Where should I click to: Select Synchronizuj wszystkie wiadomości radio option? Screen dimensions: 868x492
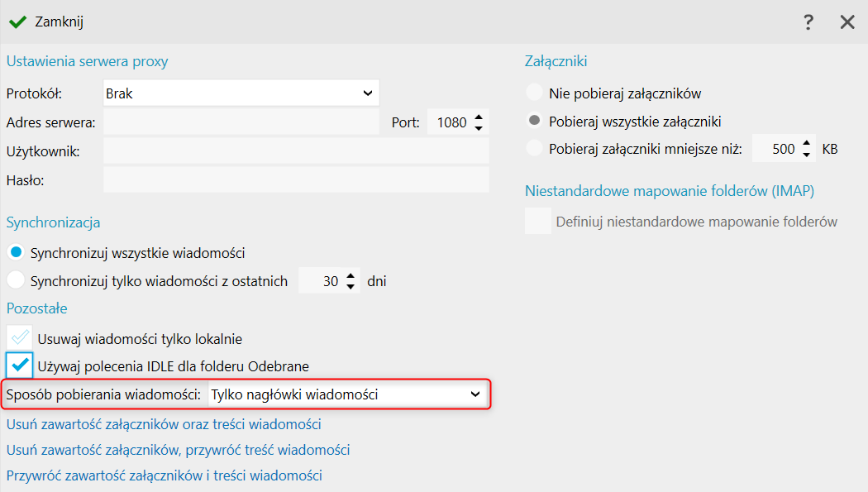(x=15, y=253)
